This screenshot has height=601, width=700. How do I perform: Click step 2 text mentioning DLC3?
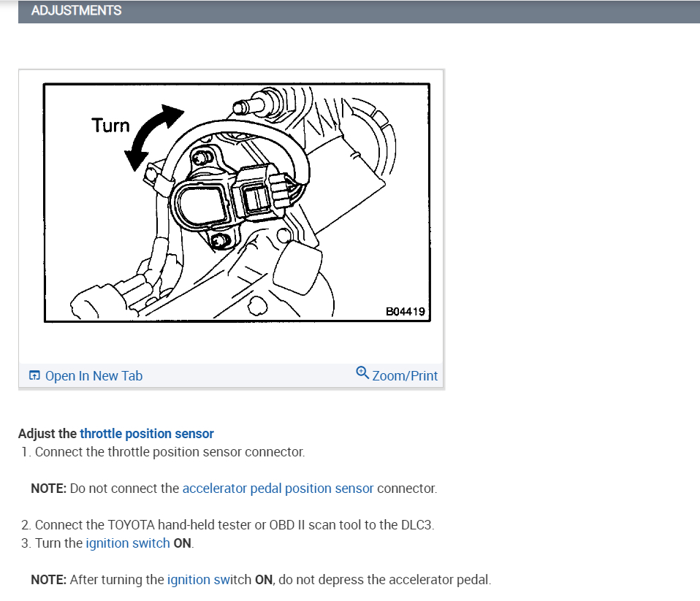pyautogui.click(x=235, y=525)
